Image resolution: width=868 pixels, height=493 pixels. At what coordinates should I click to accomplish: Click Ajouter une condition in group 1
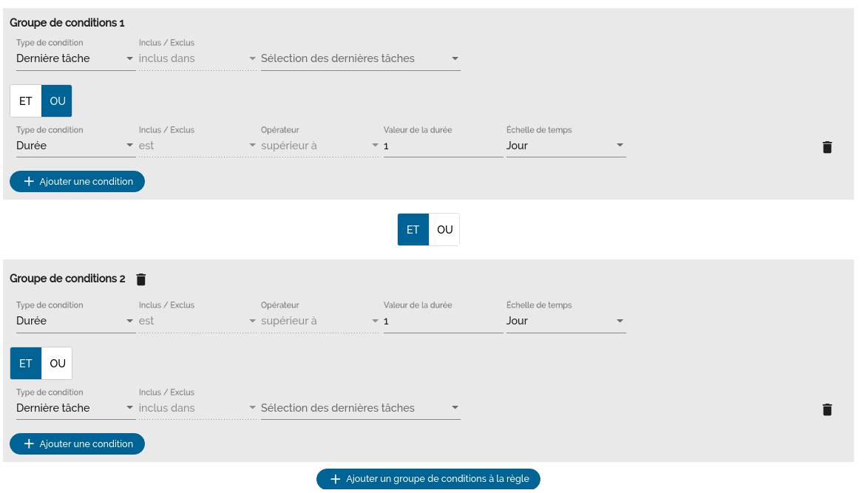pos(77,181)
